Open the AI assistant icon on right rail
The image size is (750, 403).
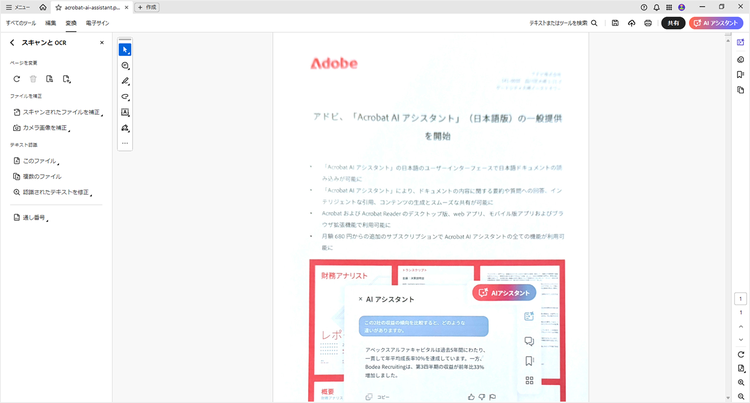(740, 59)
